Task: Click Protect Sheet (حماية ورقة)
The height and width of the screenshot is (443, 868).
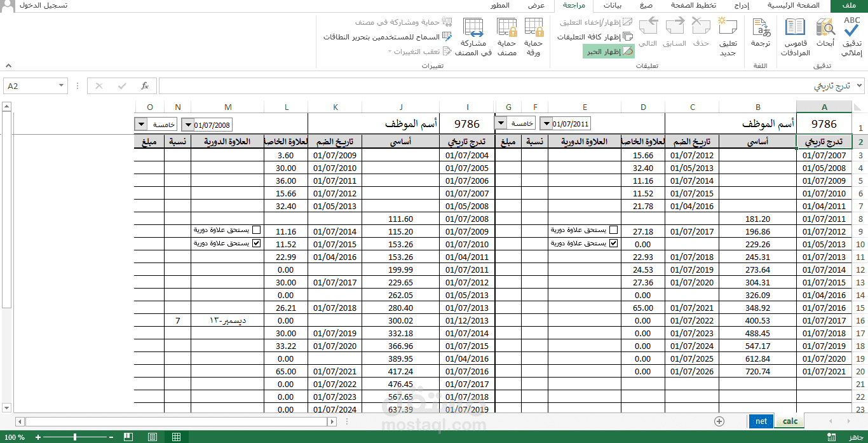Action: pyautogui.click(x=534, y=37)
